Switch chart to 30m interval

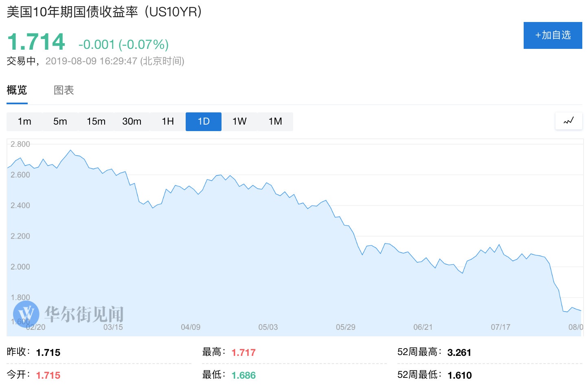click(x=132, y=121)
